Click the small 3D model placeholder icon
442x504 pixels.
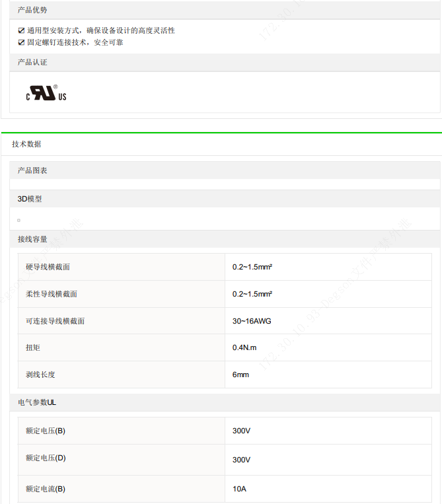click(18, 220)
